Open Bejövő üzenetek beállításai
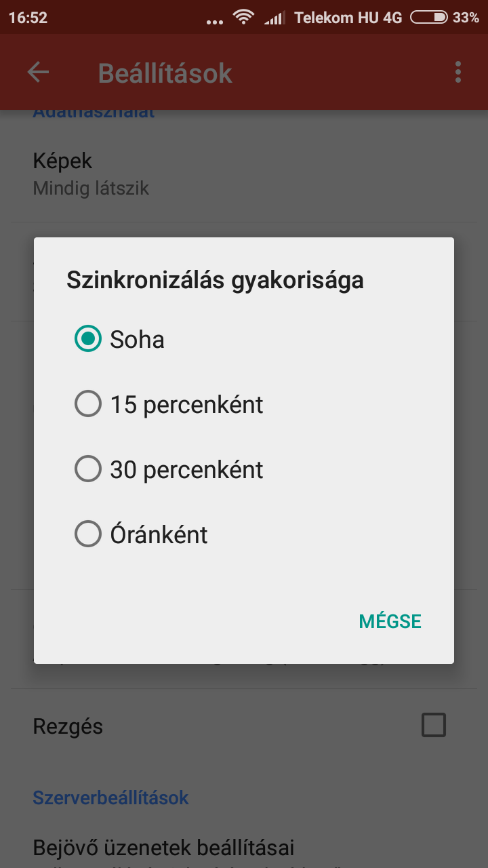This screenshot has height=868, width=488. pos(163,848)
